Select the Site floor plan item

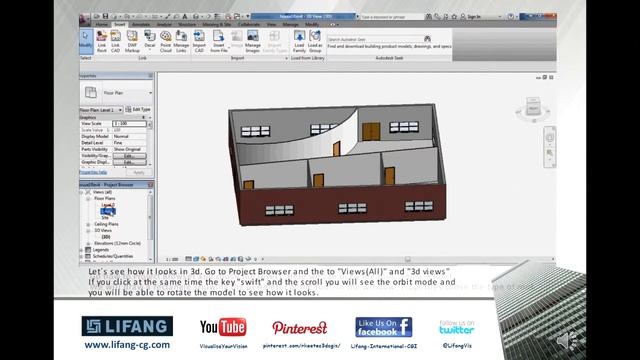105,218
